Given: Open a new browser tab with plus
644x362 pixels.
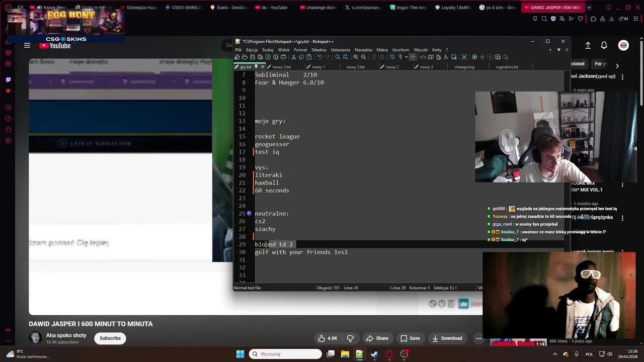Looking at the screenshot, I should [589, 8].
